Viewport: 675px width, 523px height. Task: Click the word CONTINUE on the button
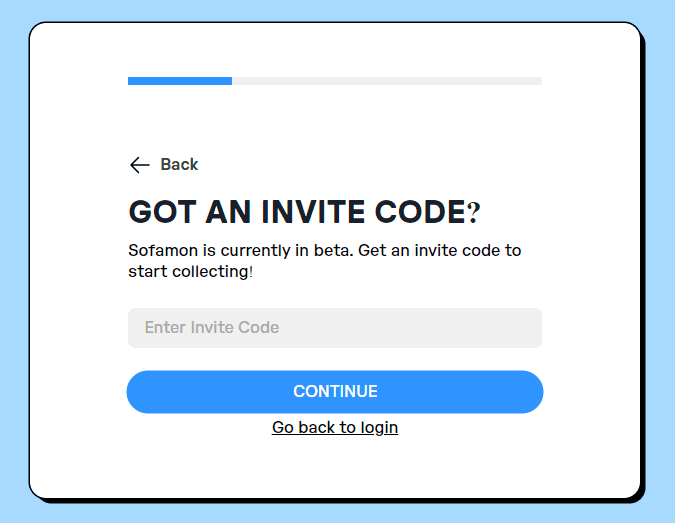(335, 391)
